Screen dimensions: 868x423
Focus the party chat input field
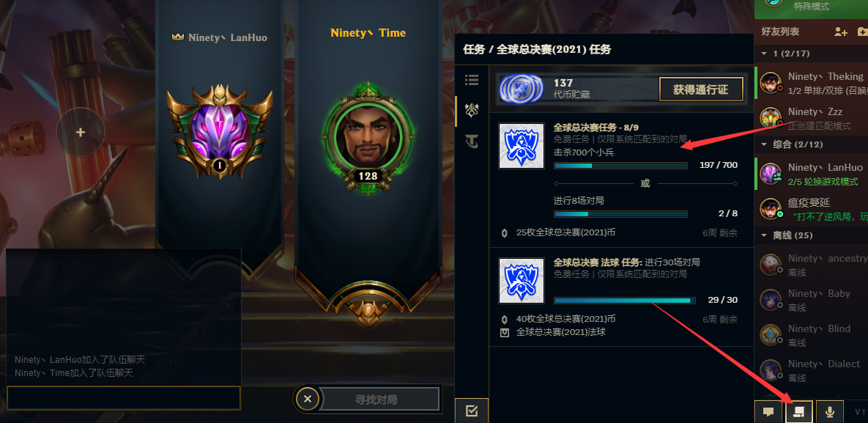pyautogui.click(x=124, y=398)
